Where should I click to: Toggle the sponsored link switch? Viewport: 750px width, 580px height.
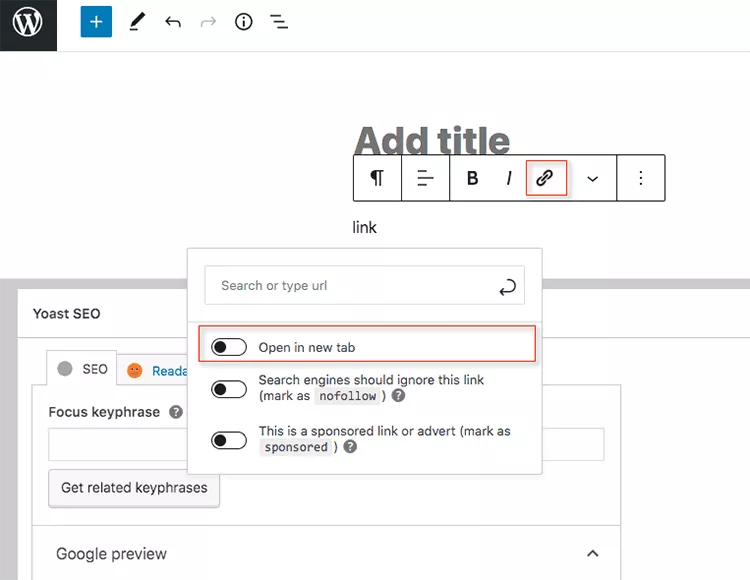click(229, 439)
